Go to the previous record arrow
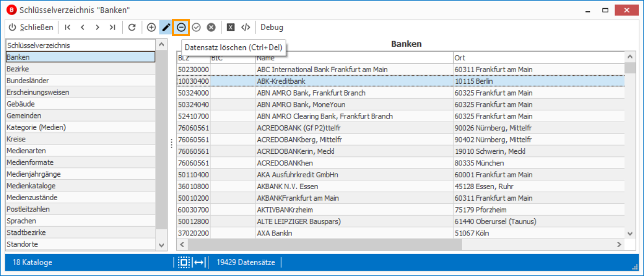644x276 pixels. click(83, 28)
